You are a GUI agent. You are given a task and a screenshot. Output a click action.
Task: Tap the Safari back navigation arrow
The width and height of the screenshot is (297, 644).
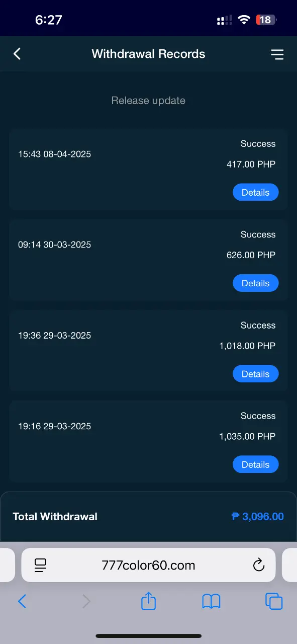tap(22, 601)
